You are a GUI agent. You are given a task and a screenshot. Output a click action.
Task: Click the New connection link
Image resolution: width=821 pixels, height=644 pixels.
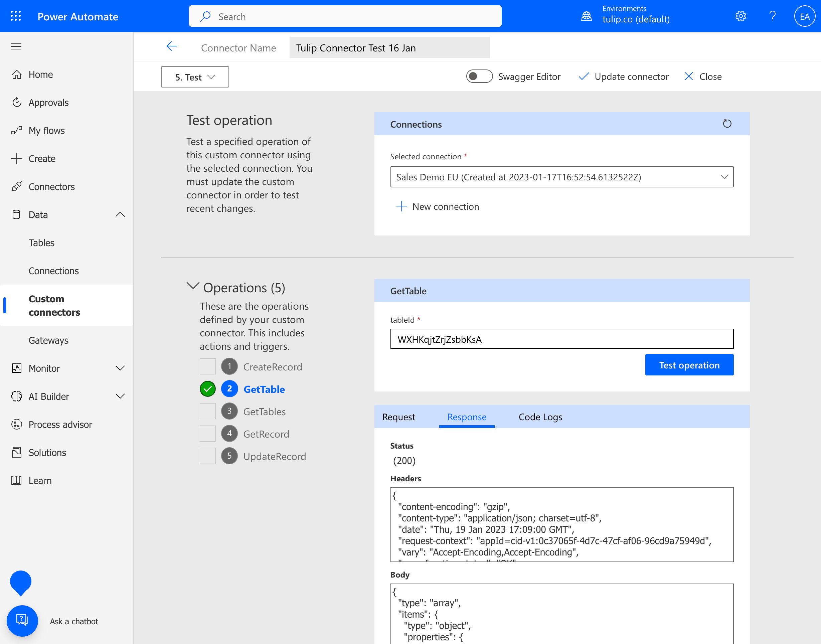(438, 206)
